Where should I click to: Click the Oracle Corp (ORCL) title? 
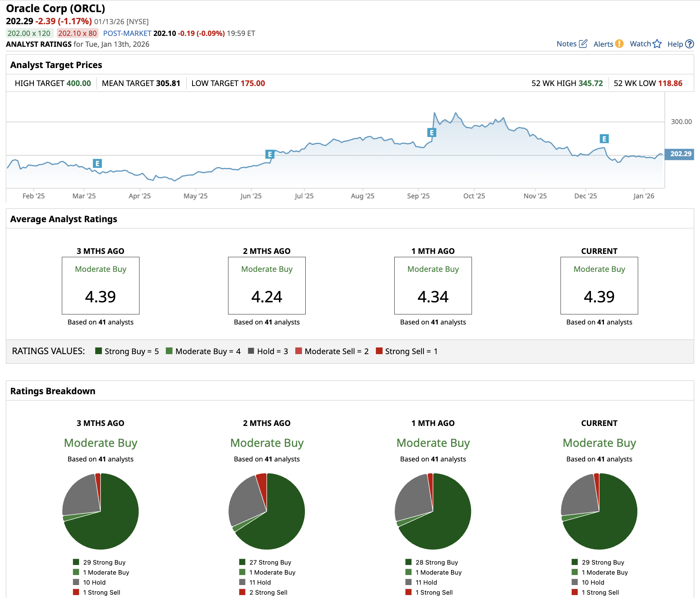pos(56,8)
